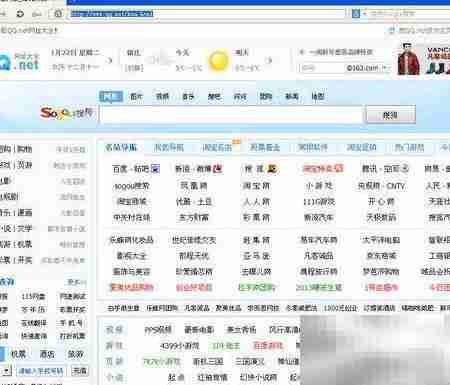Select the 音乐 search tab
Screen dimensions: 450x385
point(188,96)
